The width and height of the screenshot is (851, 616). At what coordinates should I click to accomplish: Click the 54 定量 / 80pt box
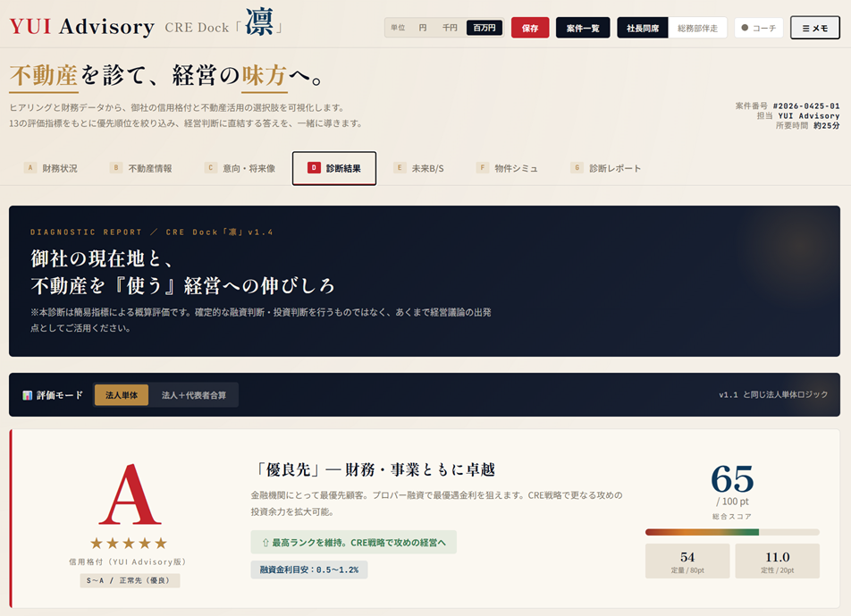(x=687, y=561)
